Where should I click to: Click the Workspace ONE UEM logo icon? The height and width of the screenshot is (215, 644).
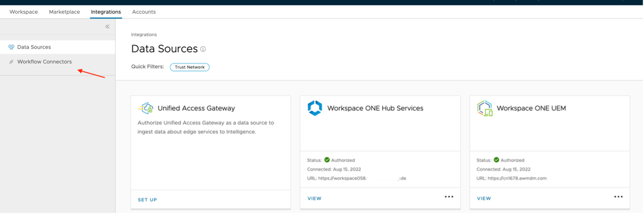485,108
